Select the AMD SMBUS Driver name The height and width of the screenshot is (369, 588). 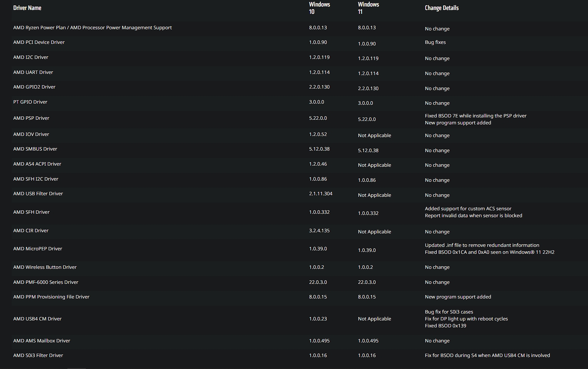click(x=35, y=149)
